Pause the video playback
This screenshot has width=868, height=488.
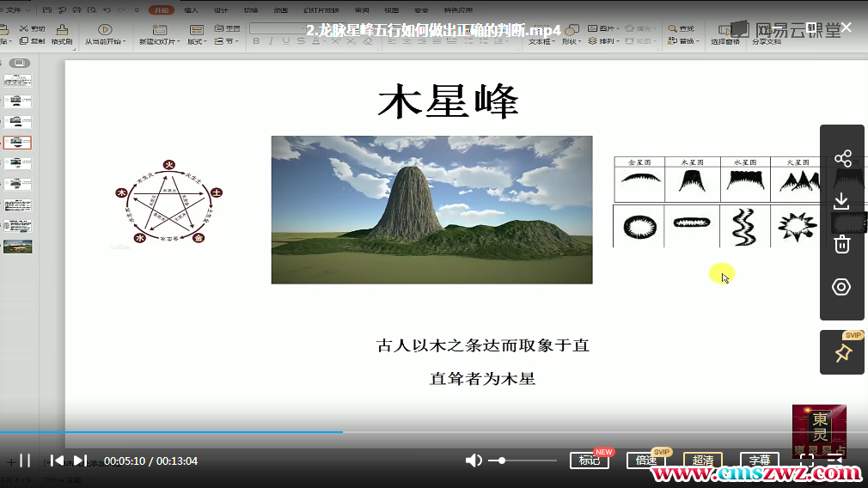pyautogui.click(x=26, y=461)
